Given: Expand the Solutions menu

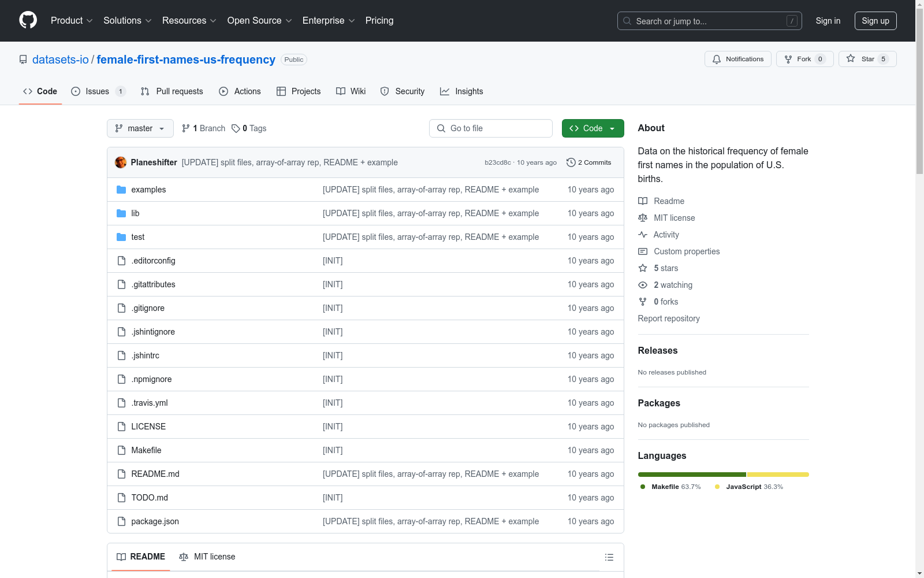Looking at the screenshot, I should point(128,20).
